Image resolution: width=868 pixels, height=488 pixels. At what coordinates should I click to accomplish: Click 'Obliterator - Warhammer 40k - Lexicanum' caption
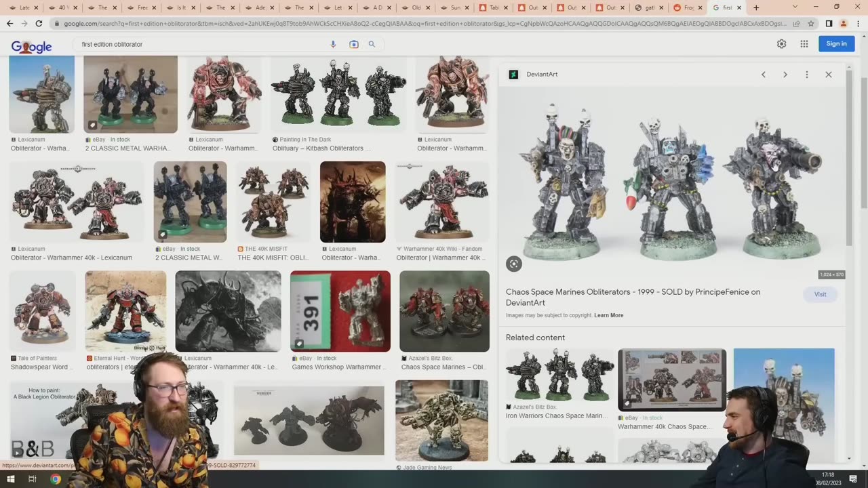coord(71,258)
